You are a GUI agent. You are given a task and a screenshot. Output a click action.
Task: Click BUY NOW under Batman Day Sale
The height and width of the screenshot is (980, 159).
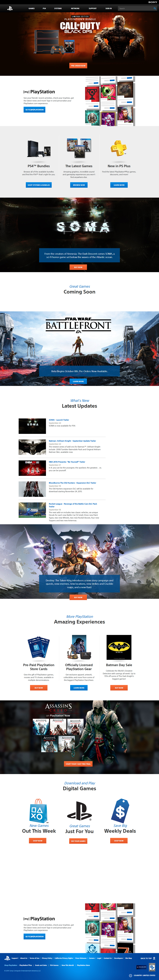pos(119,688)
